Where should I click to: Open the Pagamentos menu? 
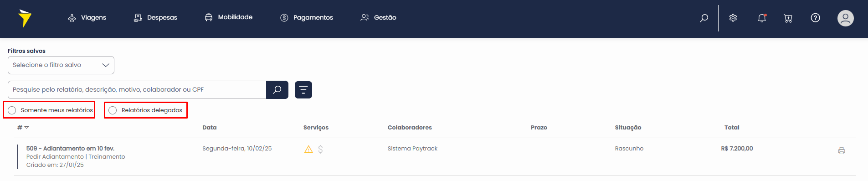pyautogui.click(x=307, y=17)
